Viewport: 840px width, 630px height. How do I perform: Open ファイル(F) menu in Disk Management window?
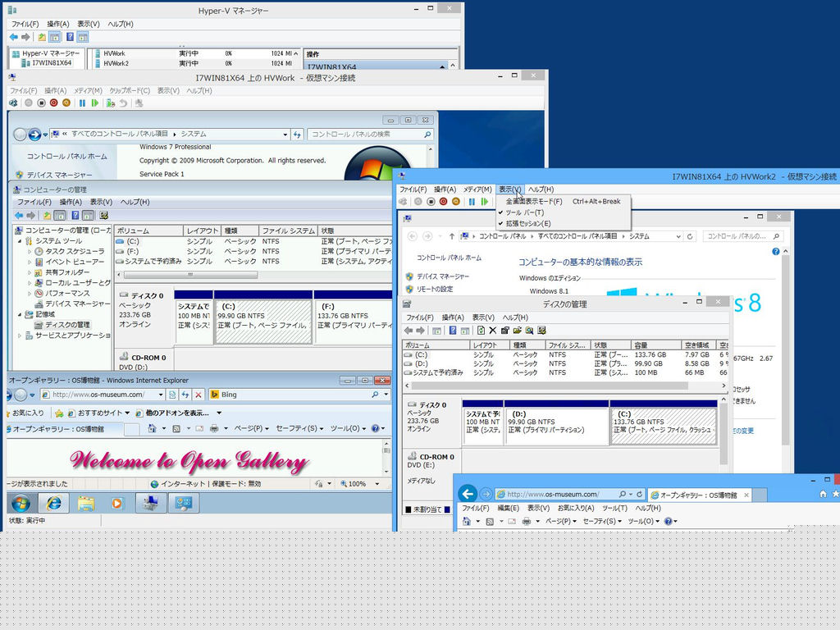pyautogui.click(x=419, y=317)
